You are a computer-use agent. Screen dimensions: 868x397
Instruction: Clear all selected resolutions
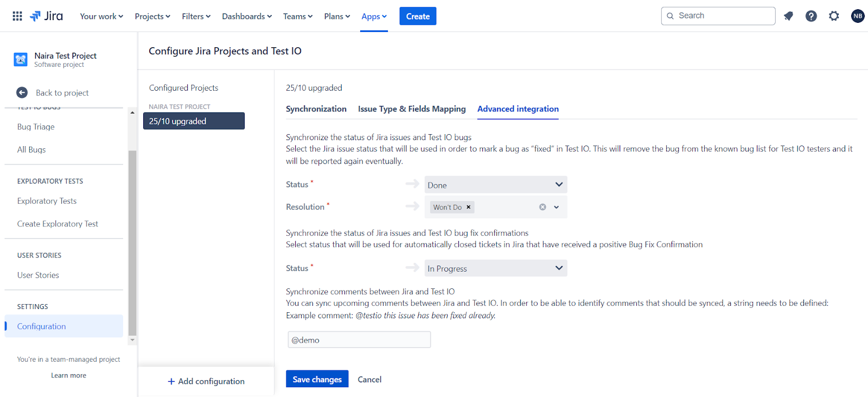click(x=542, y=207)
